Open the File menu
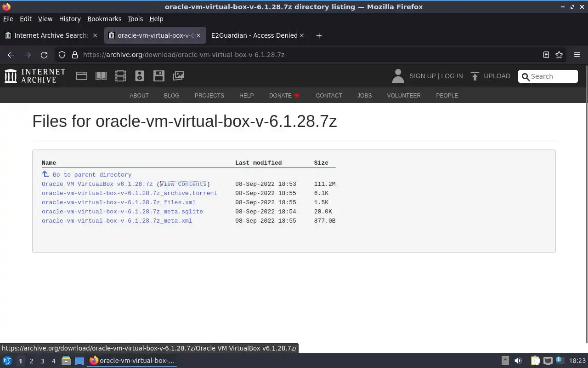The width and height of the screenshot is (588, 368). (8, 19)
